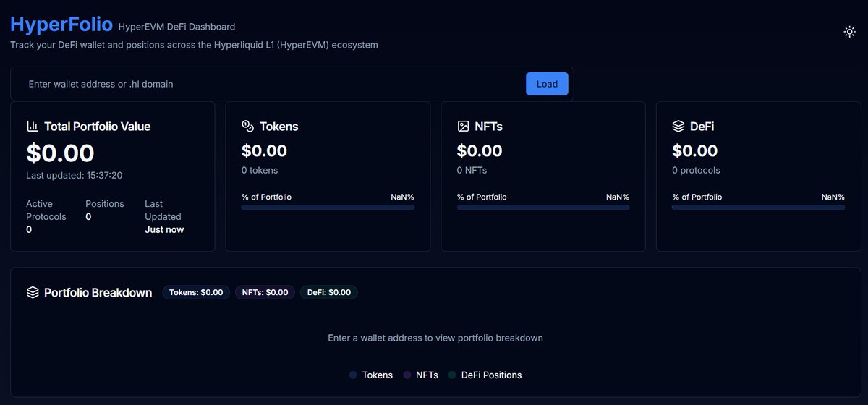Image resolution: width=868 pixels, height=405 pixels.
Task: Click the Total Portfolio Value $0.00 amount
Action: tap(61, 153)
